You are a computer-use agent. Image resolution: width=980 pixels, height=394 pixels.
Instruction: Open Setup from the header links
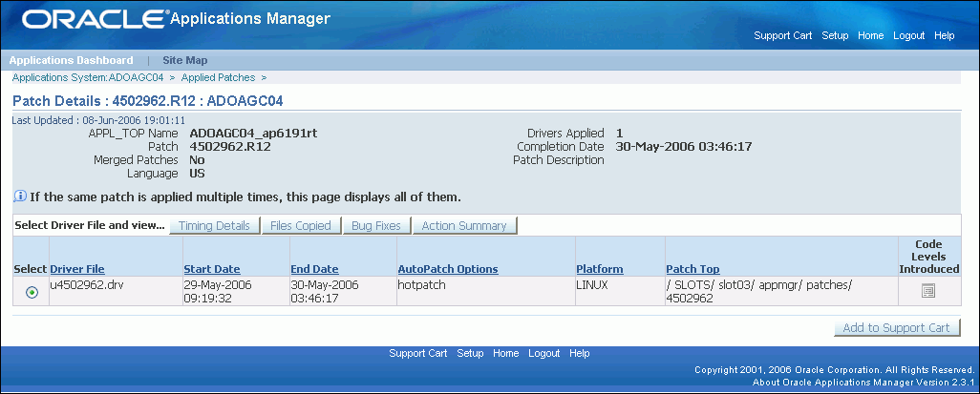click(835, 35)
